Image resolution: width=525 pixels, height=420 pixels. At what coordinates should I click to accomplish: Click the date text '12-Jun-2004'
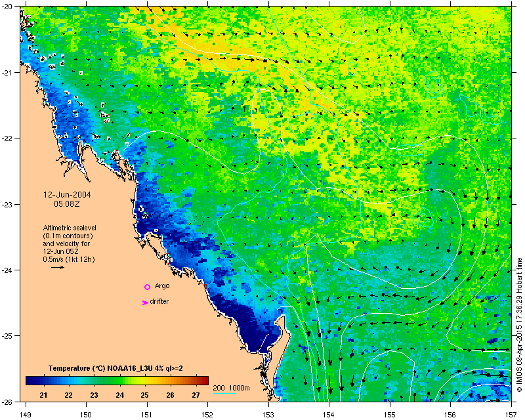click(68, 195)
